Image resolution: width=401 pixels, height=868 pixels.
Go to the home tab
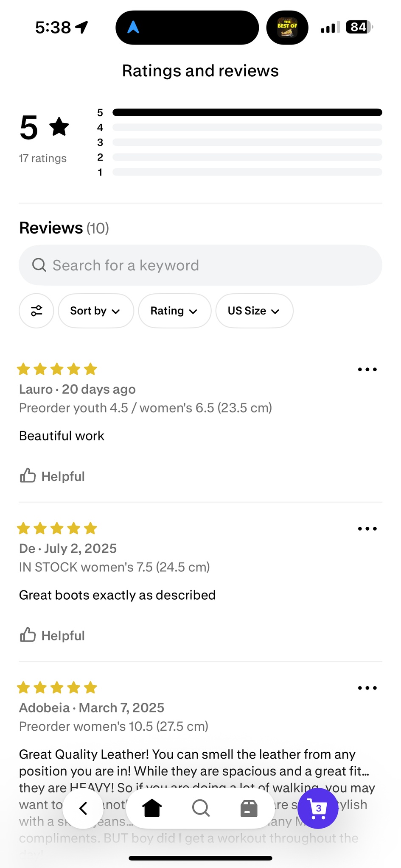152,808
